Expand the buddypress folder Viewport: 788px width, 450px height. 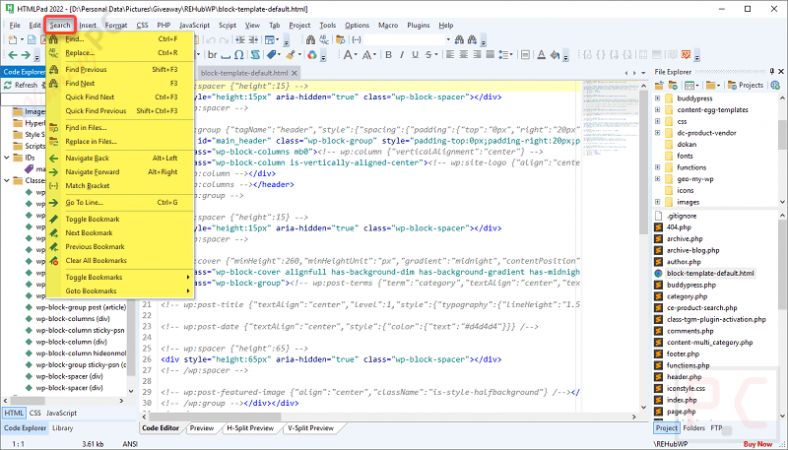[x=657, y=98]
